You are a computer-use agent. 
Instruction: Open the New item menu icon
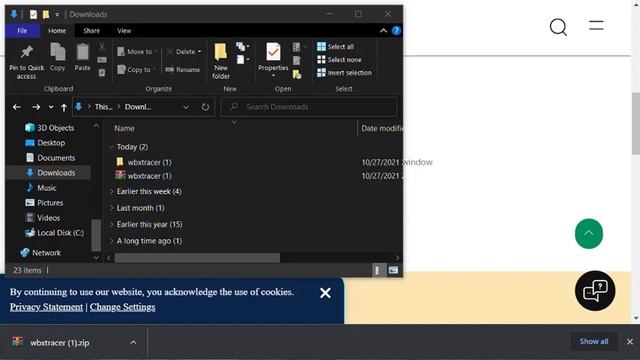click(242, 47)
